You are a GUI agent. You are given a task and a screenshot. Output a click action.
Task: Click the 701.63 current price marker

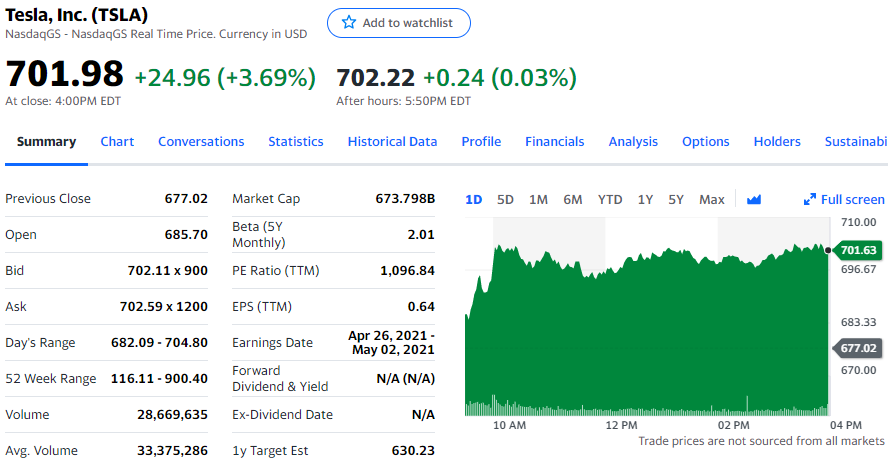click(x=858, y=250)
